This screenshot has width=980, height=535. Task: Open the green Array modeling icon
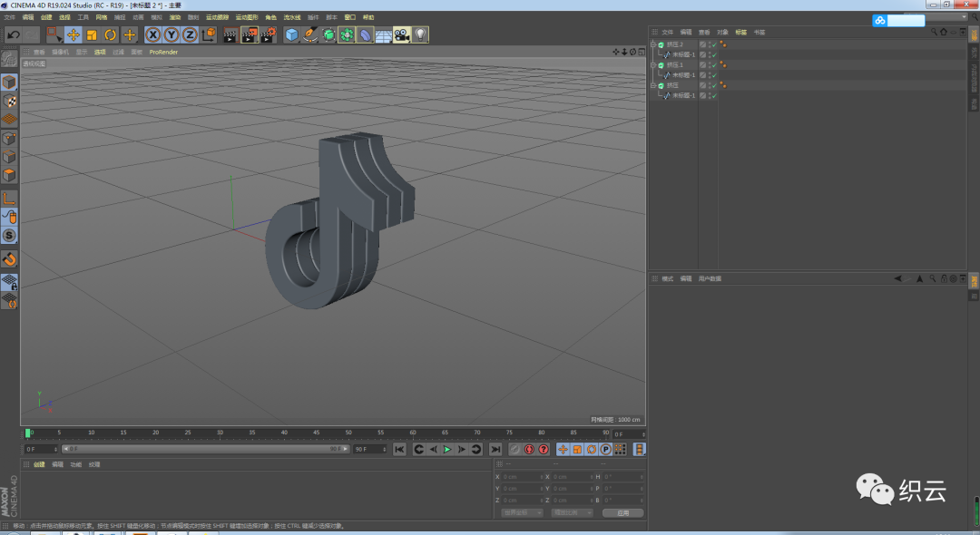[x=347, y=35]
